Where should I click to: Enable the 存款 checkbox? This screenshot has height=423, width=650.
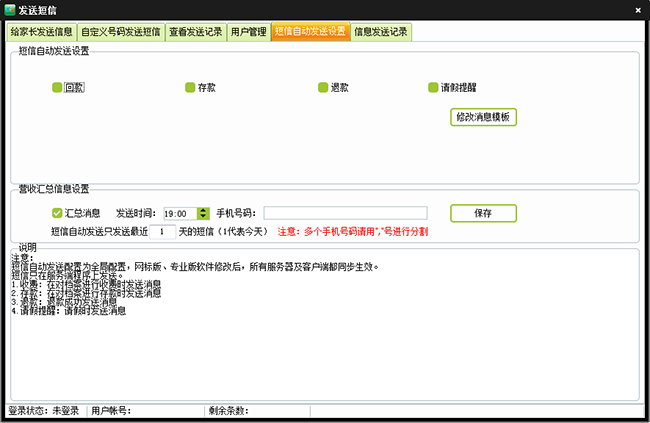coord(190,88)
